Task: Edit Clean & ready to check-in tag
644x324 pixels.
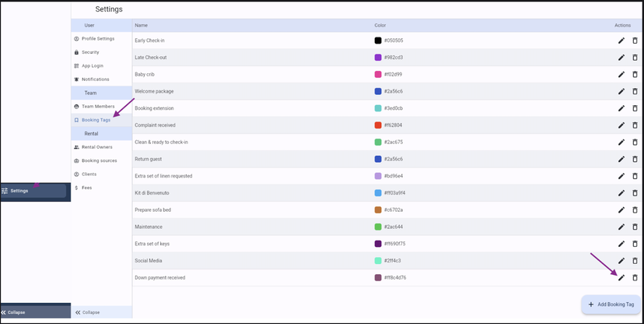Action: pos(621,142)
